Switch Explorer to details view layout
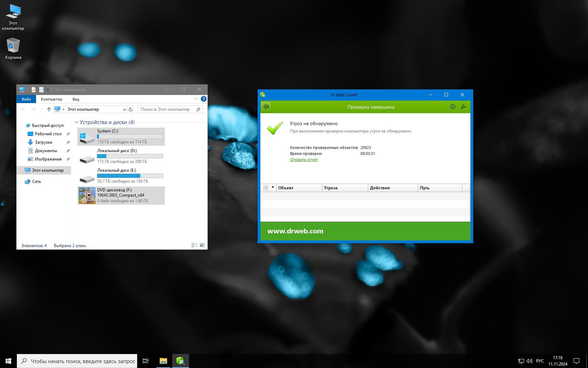The image size is (588, 368). pos(195,245)
